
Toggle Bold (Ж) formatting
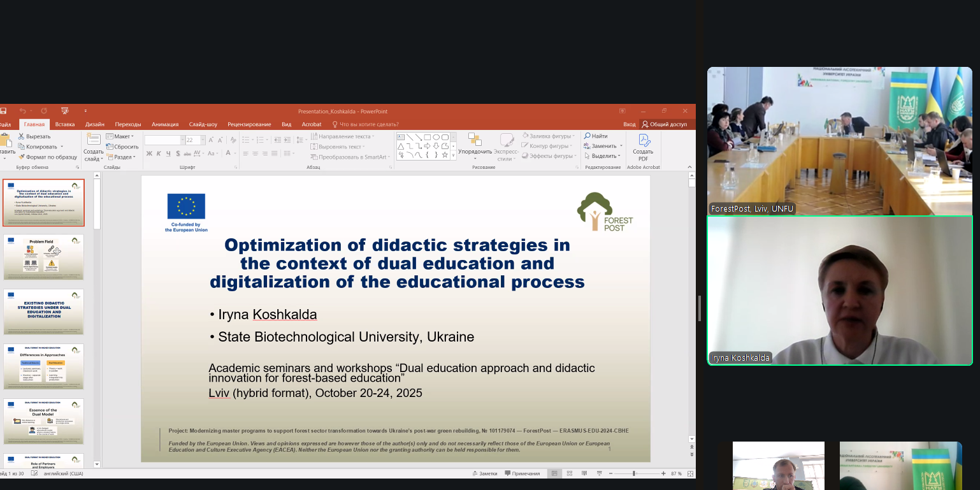coord(149,154)
